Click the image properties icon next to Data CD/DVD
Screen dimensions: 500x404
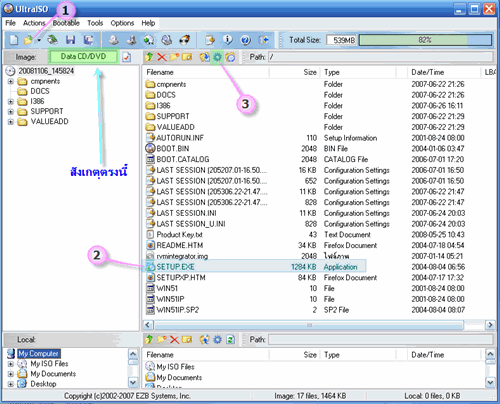127,57
